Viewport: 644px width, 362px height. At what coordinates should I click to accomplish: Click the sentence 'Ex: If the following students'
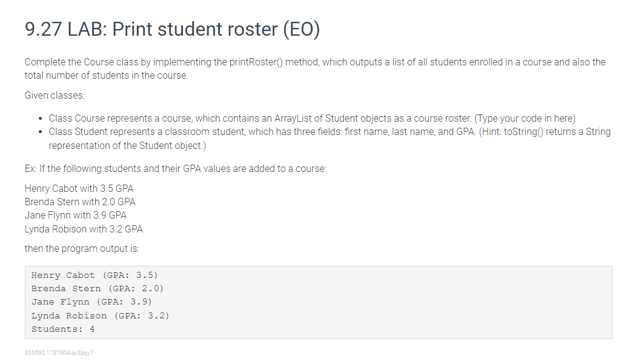click(x=175, y=169)
